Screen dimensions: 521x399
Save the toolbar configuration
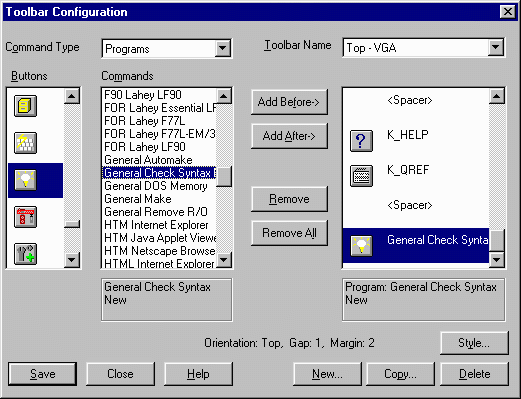click(42, 374)
